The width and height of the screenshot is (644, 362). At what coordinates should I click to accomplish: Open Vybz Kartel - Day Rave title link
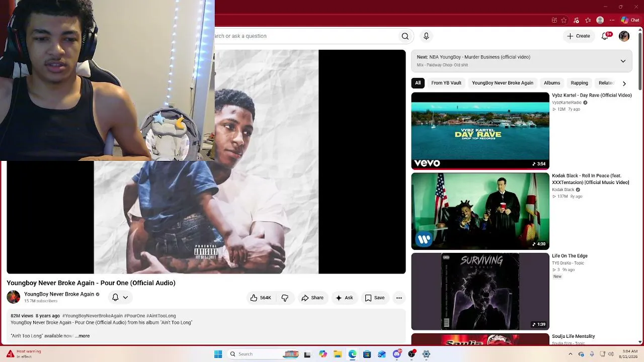pyautogui.click(x=592, y=96)
